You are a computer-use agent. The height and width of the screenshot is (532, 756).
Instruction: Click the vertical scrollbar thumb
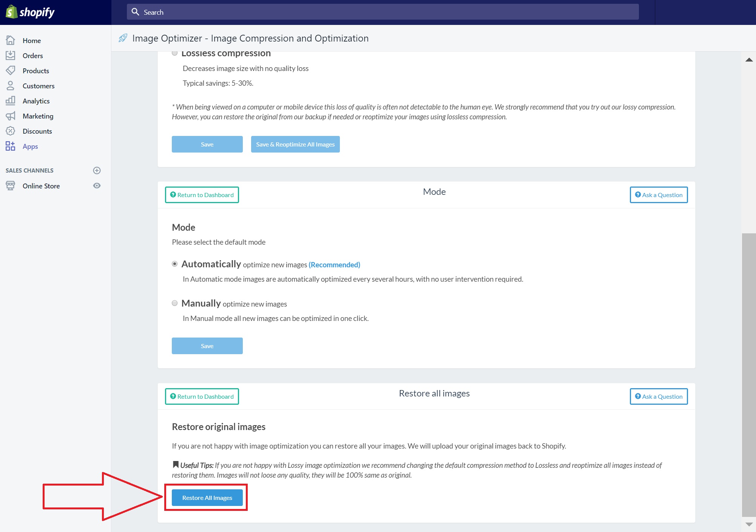(749, 375)
